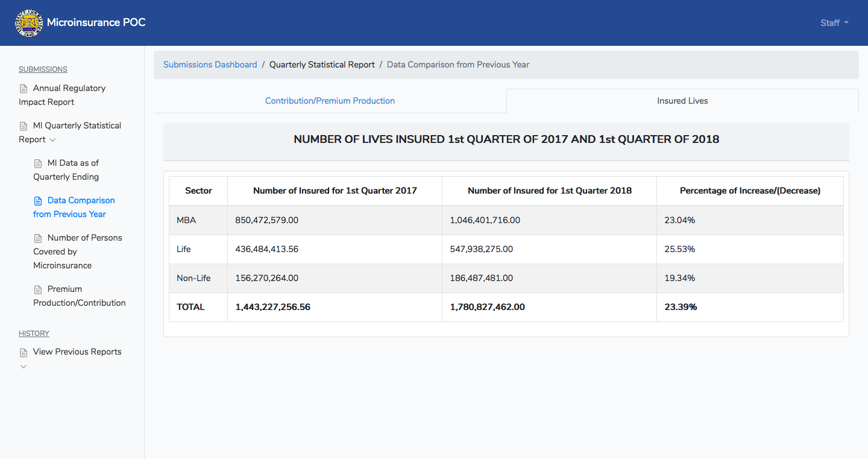Open Annual Regulatory Impact Report
868x459 pixels.
point(62,95)
